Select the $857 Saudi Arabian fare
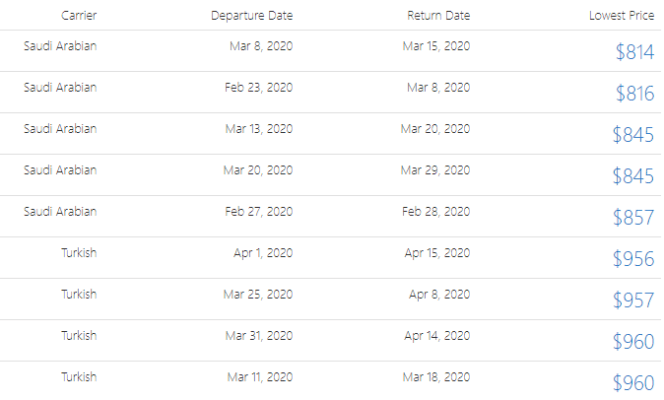This screenshot has height=400, width=664. [634, 218]
